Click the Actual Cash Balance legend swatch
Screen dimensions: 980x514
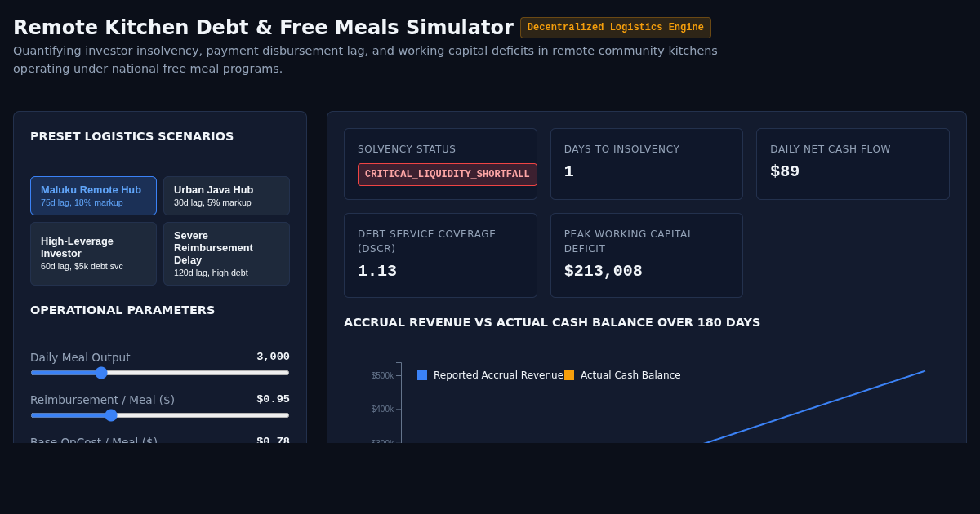tap(569, 375)
